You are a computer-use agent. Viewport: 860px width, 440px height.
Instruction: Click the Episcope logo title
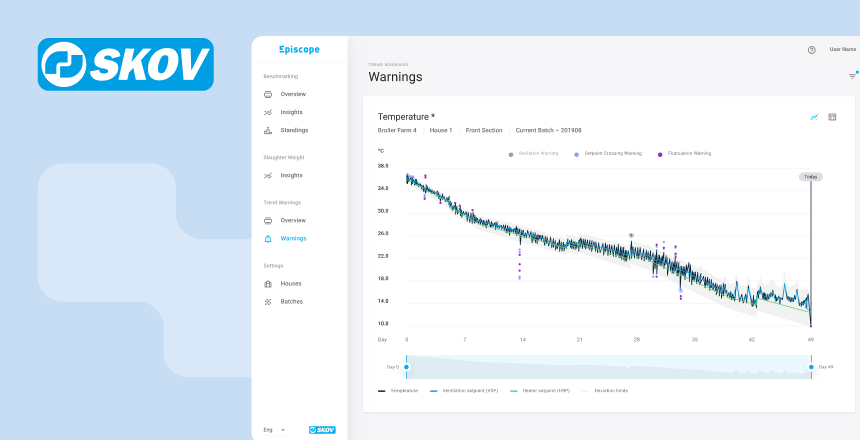pos(299,49)
